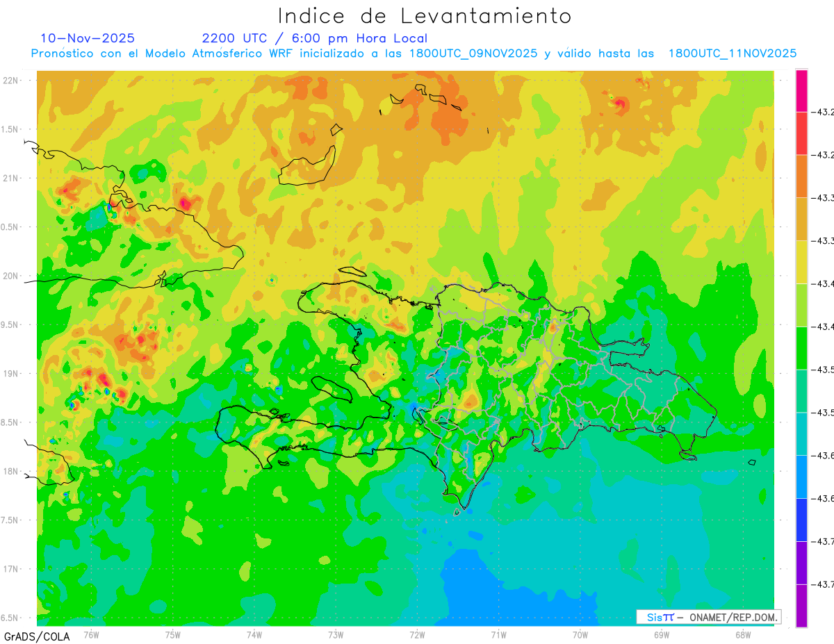Click the 70W longitude label
Image resolution: width=834 pixels, height=644 pixels.
[580, 634]
